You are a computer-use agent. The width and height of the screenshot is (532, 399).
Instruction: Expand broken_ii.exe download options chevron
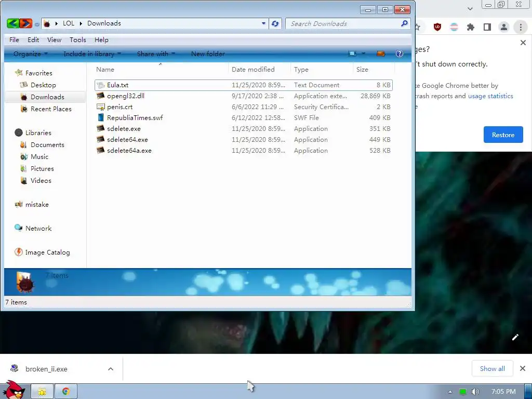[x=111, y=369]
